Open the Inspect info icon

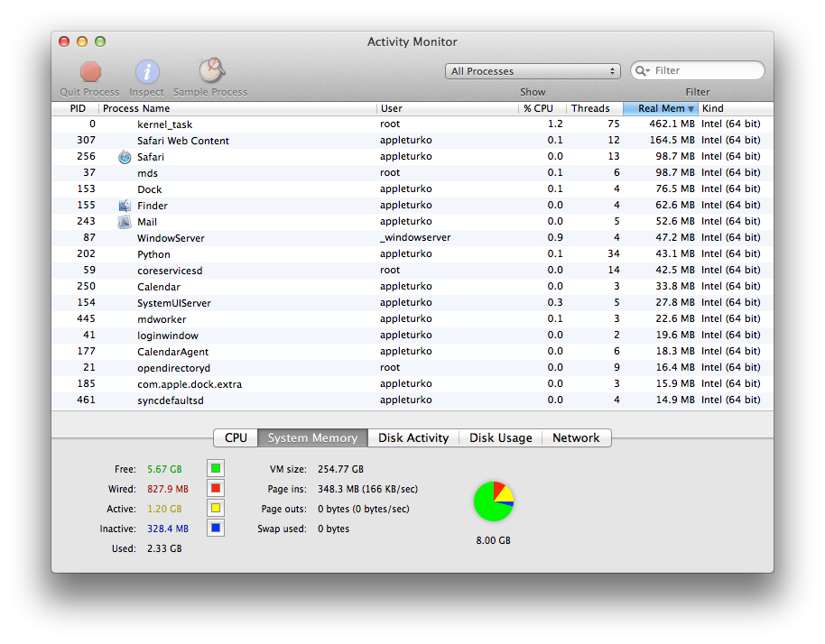coord(147,71)
